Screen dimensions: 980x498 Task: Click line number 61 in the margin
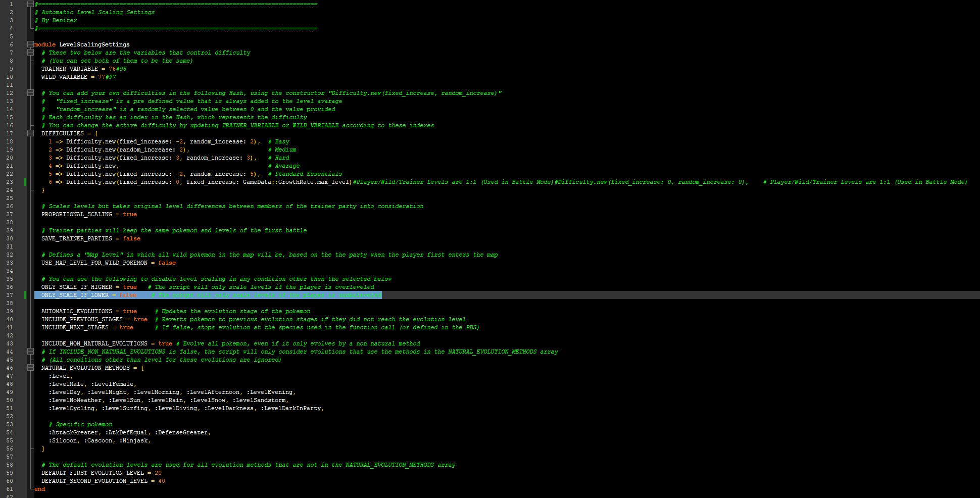point(10,489)
